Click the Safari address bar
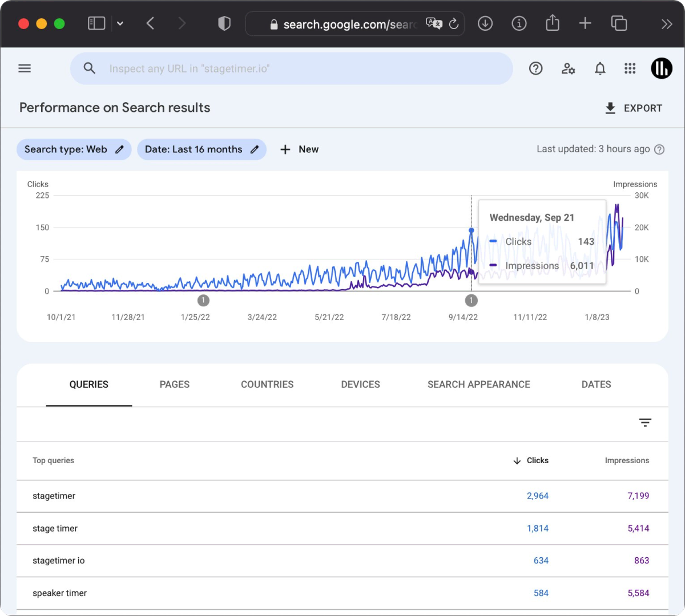 coord(354,24)
